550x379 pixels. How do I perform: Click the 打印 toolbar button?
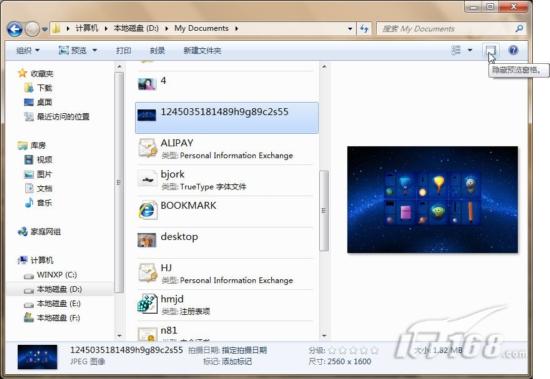click(x=123, y=51)
